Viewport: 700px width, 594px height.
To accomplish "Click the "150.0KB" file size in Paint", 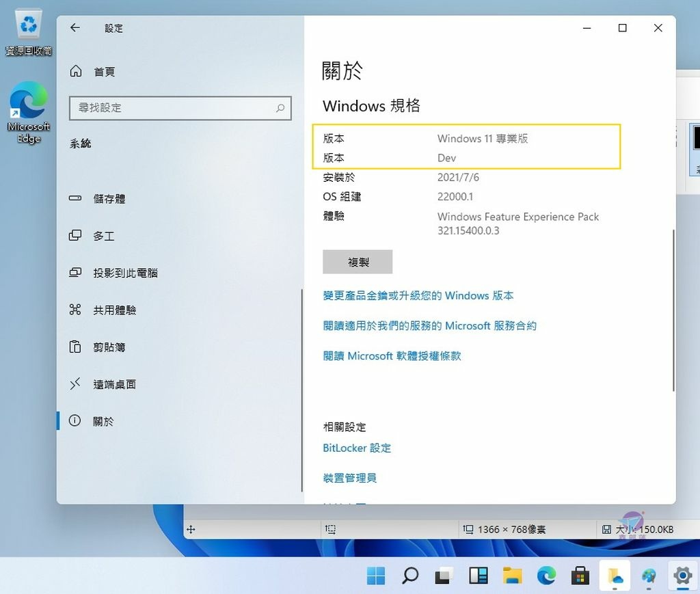I will pos(656,530).
